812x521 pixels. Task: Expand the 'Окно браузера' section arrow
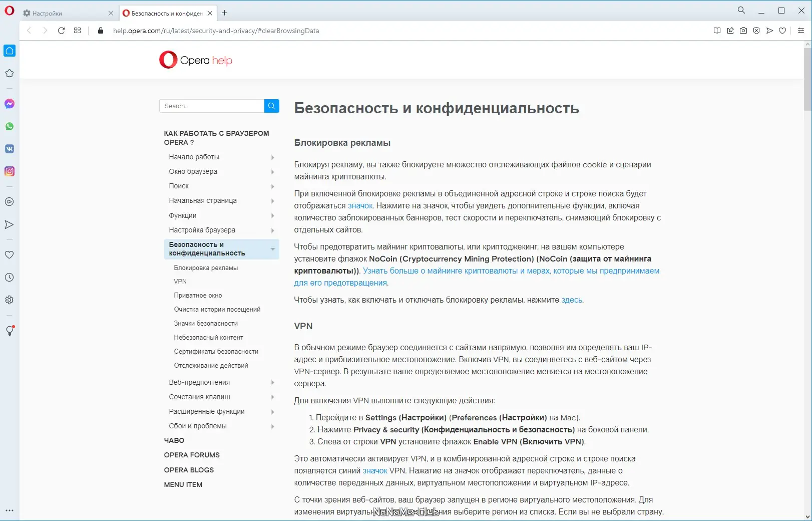[x=273, y=172]
